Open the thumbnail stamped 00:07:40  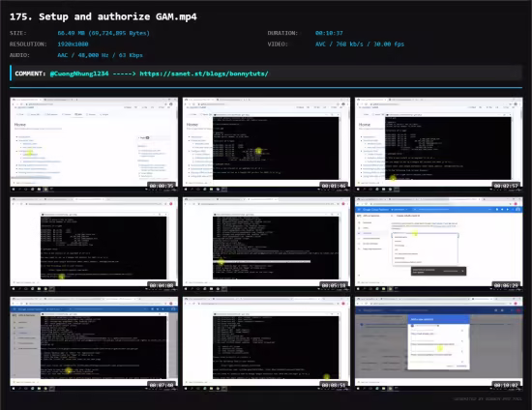94,343
